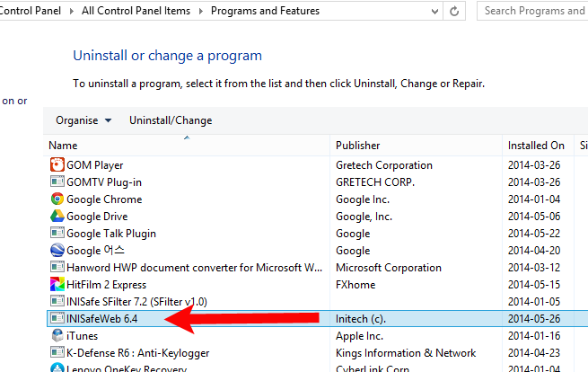Click the iTunes program icon

(57, 335)
